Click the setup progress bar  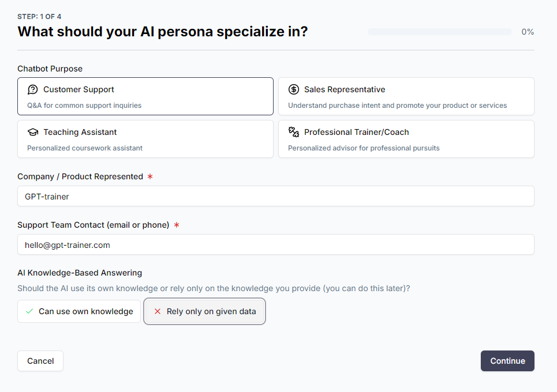click(439, 32)
